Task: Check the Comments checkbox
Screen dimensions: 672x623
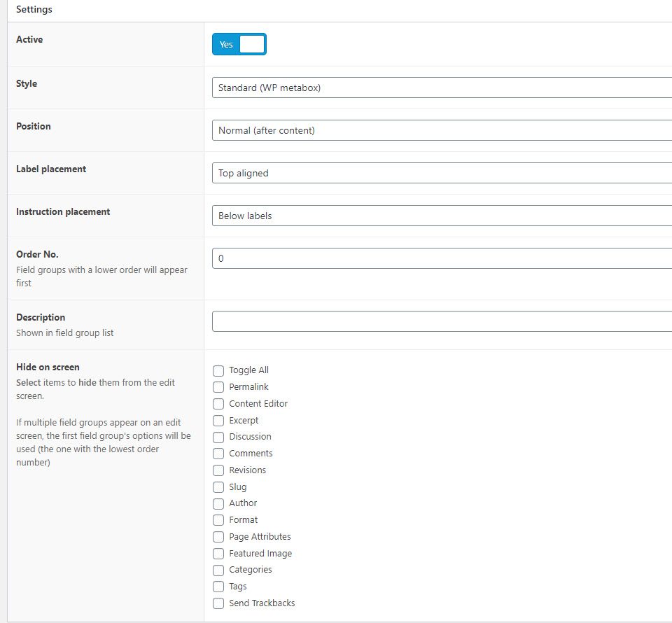Action: (x=218, y=454)
